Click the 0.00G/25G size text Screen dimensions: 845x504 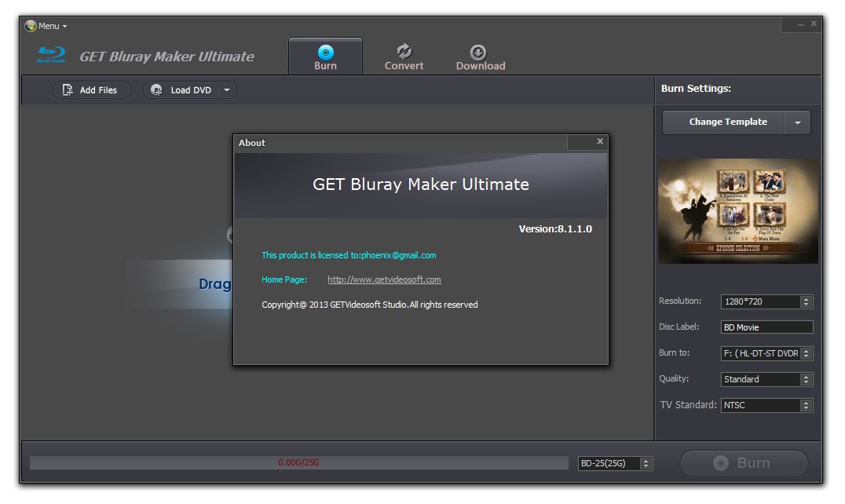[x=298, y=462]
